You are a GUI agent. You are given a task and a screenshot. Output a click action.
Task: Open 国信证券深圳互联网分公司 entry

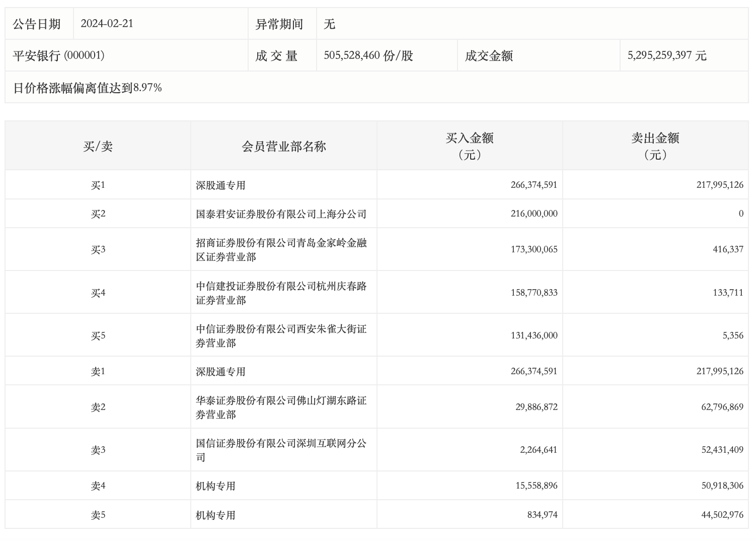281,450
